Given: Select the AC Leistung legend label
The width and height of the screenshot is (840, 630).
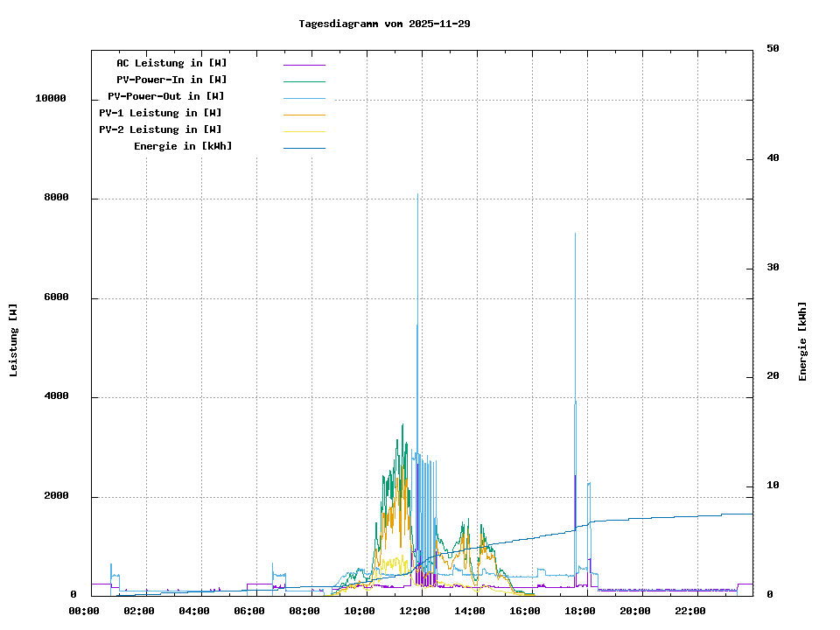Looking at the screenshot, I should (171, 63).
